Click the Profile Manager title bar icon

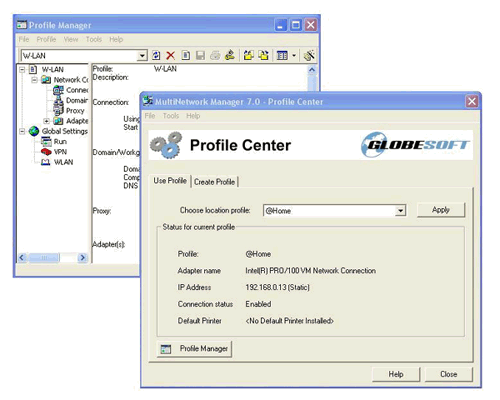[22, 25]
